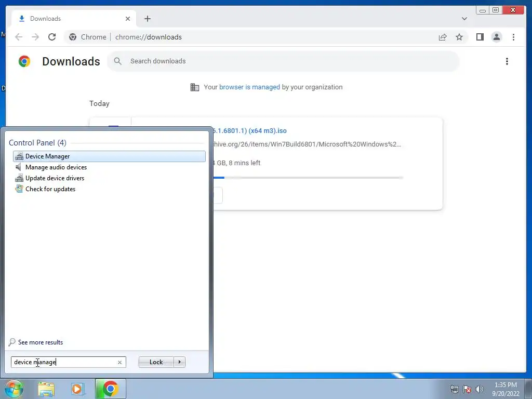Image resolution: width=532 pixels, height=399 pixels.
Task: Open Windows Explorer from taskbar
Action: click(x=46, y=389)
